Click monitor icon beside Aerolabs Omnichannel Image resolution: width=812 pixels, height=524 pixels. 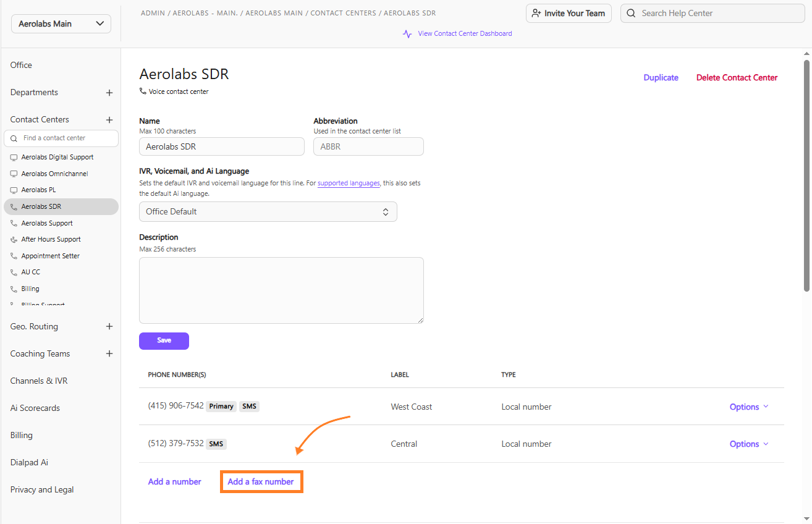pos(14,174)
